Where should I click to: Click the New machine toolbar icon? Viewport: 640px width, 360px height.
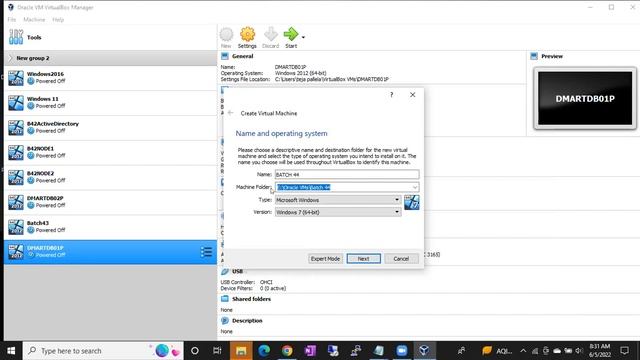[x=226, y=38]
